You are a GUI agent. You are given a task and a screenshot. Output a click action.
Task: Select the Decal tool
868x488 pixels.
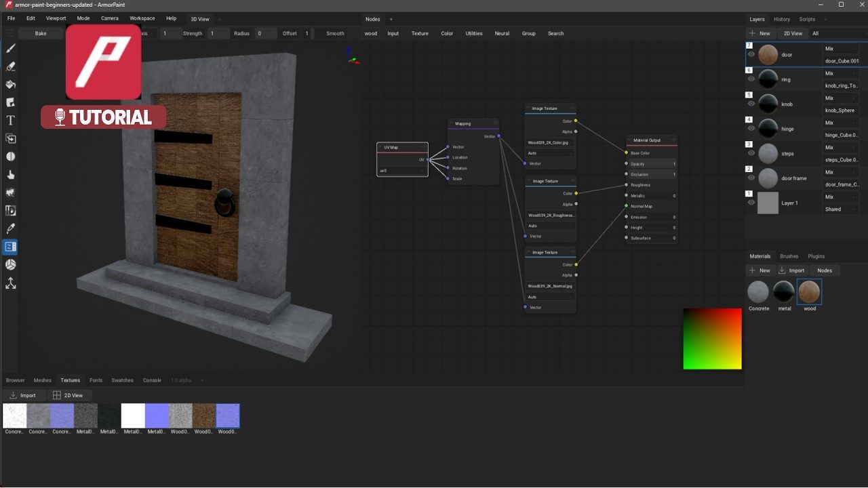[x=10, y=102]
